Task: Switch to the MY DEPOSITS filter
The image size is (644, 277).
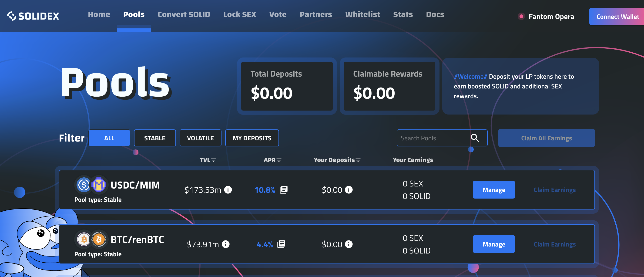Action: pyautogui.click(x=252, y=138)
